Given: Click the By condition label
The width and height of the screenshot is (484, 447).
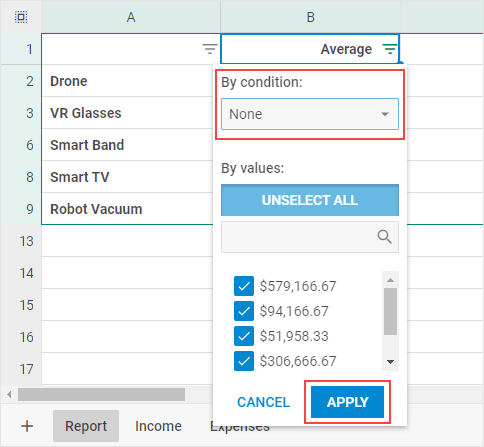Looking at the screenshot, I should click(x=262, y=82).
